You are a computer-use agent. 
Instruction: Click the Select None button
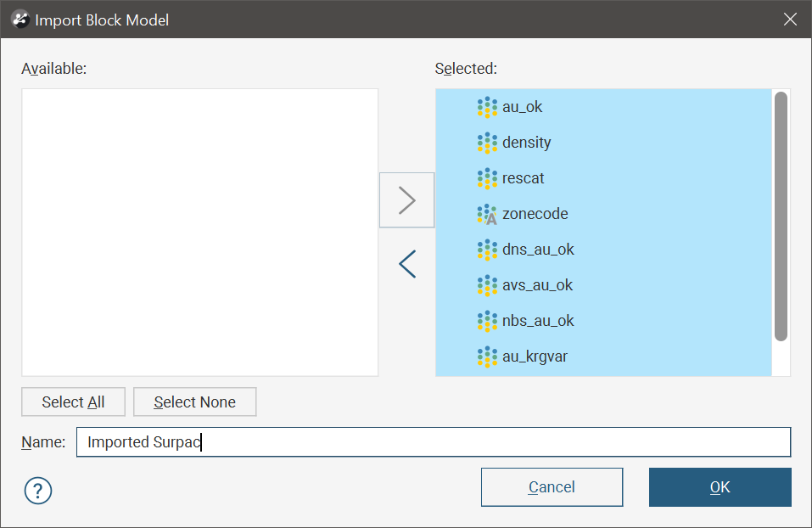point(194,402)
